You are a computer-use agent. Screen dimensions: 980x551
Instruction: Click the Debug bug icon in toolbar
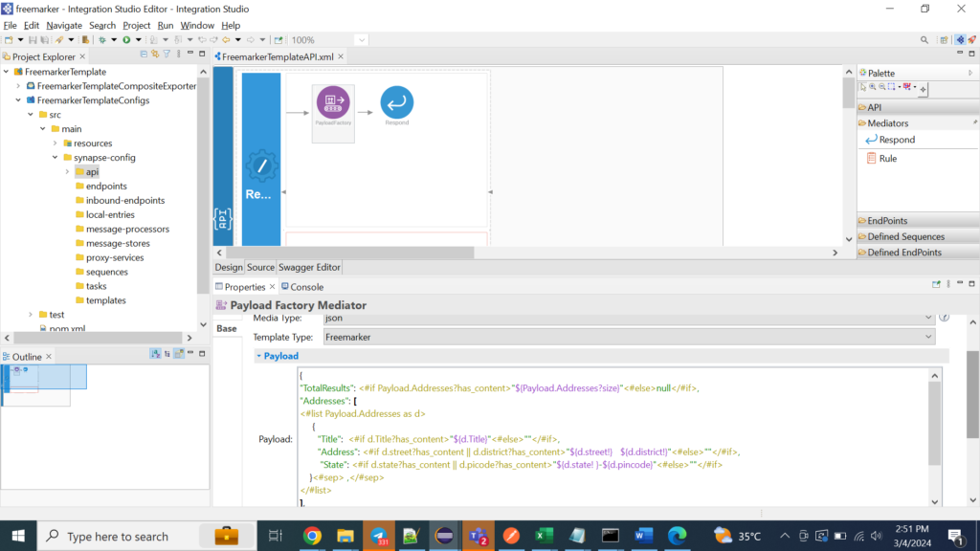click(101, 40)
